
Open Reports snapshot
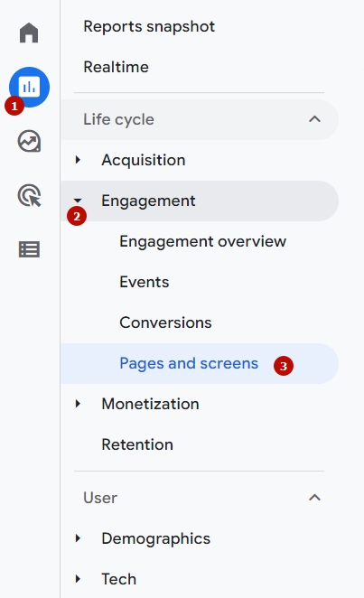(x=149, y=27)
